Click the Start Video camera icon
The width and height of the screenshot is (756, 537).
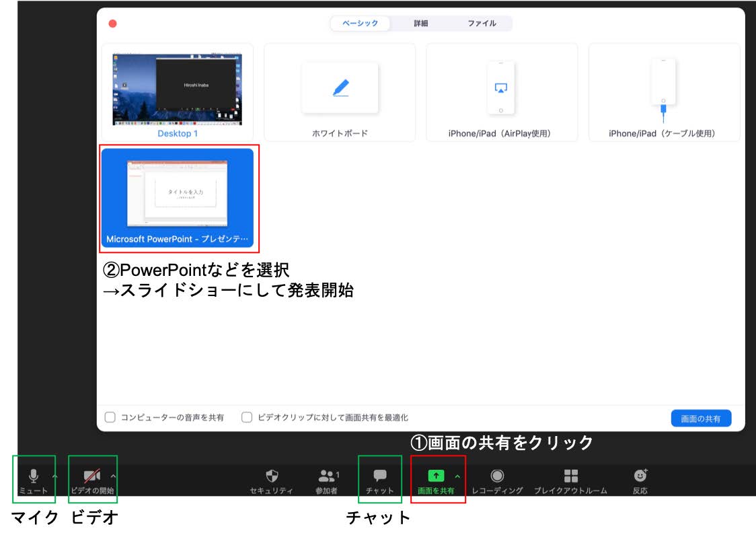click(92, 476)
